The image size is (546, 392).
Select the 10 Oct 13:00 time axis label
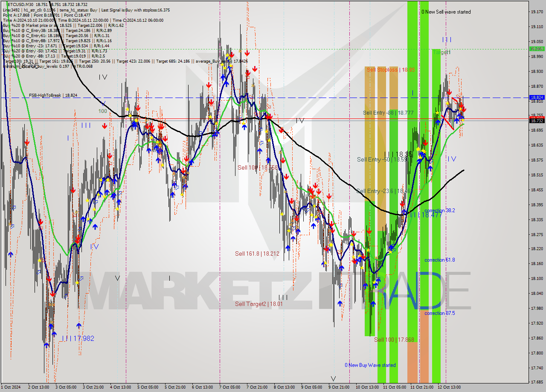(367, 387)
